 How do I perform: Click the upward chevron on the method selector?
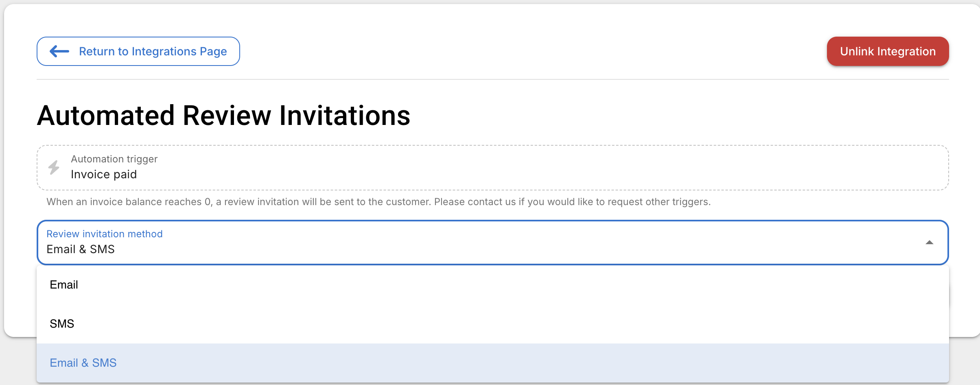pos(930,243)
